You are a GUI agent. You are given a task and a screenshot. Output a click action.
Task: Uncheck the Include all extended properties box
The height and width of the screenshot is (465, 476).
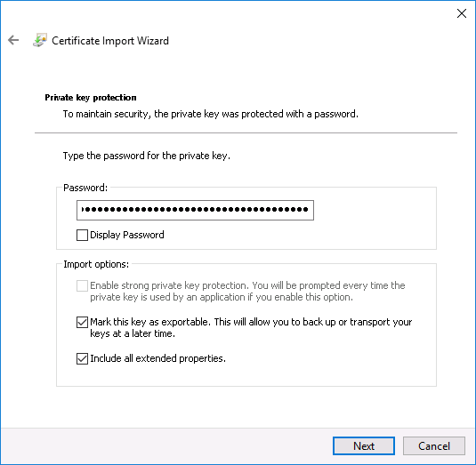click(x=82, y=358)
